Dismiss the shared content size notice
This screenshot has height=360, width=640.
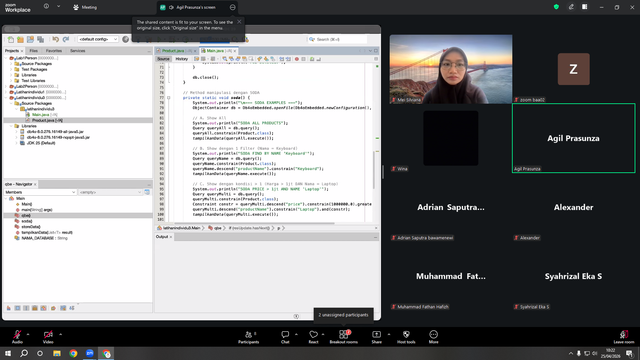(239, 22)
